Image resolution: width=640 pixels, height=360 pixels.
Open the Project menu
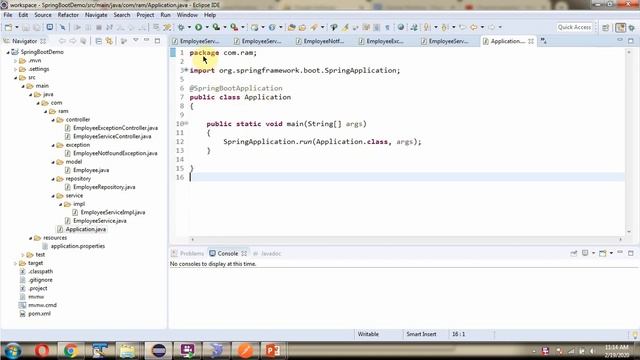(x=145, y=15)
